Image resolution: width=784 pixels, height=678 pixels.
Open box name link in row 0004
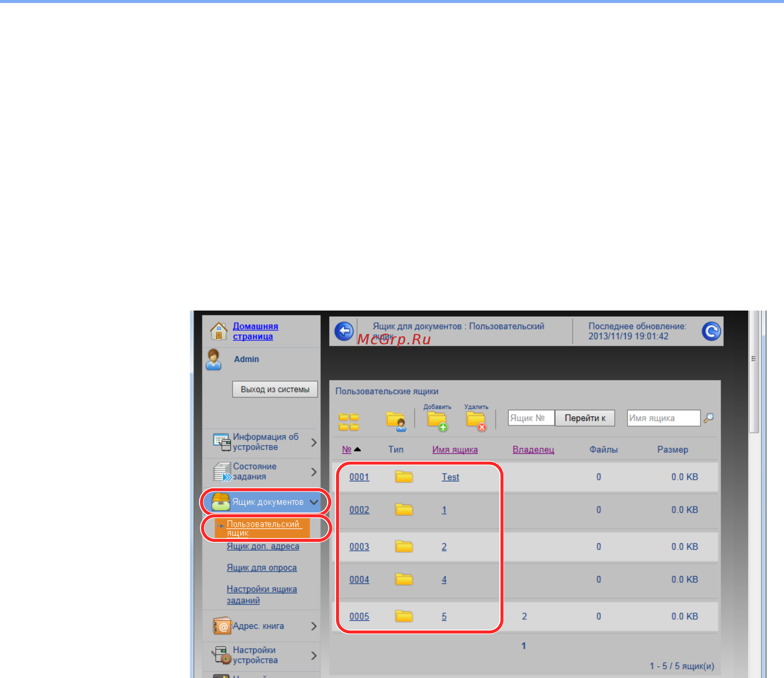(444, 579)
